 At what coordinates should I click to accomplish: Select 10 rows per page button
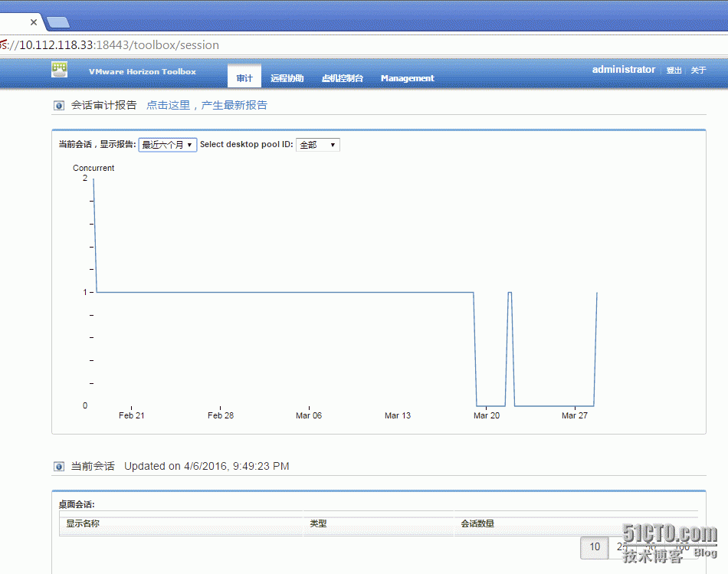pos(595,547)
